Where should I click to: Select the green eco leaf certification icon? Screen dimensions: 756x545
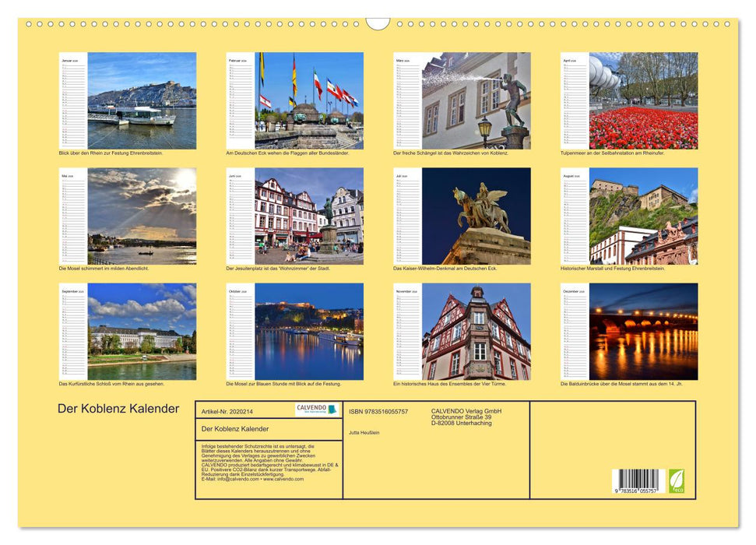click(677, 481)
